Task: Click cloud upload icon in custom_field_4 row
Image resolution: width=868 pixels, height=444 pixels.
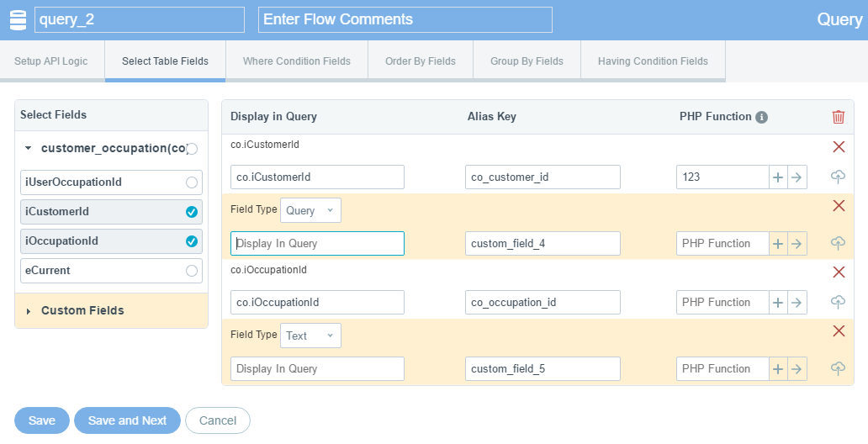Action: coord(838,243)
